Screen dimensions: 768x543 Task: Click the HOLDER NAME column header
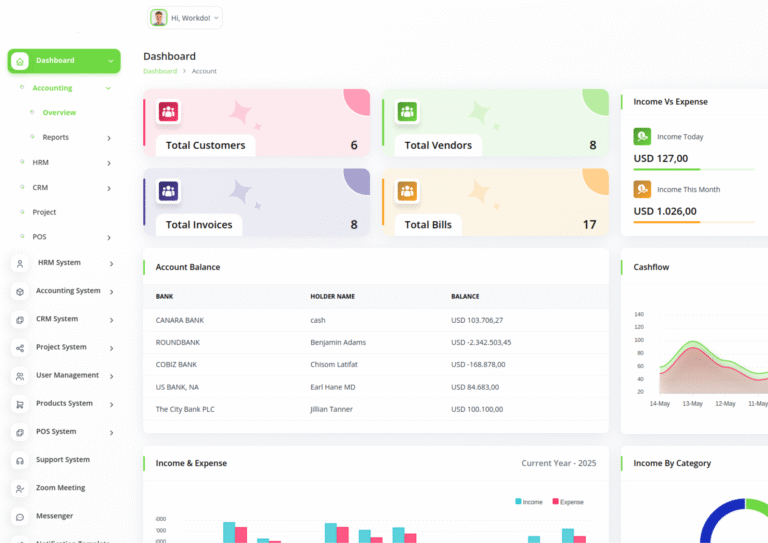point(333,296)
